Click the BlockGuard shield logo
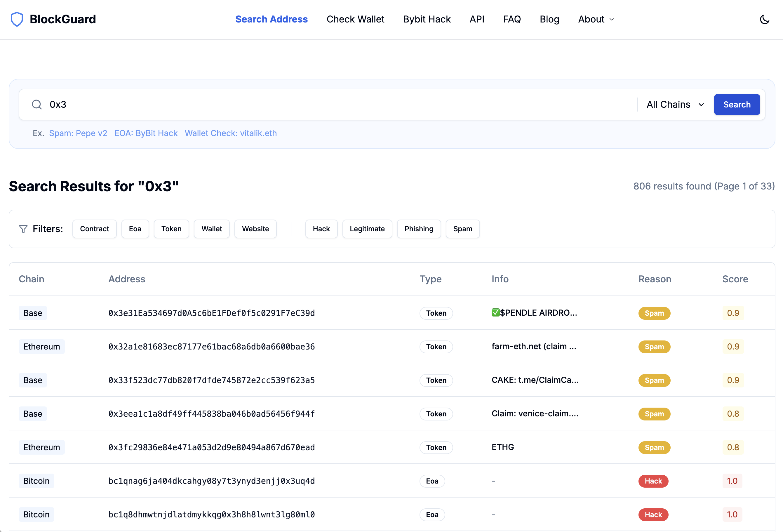This screenshot has width=783, height=532. (17, 19)
